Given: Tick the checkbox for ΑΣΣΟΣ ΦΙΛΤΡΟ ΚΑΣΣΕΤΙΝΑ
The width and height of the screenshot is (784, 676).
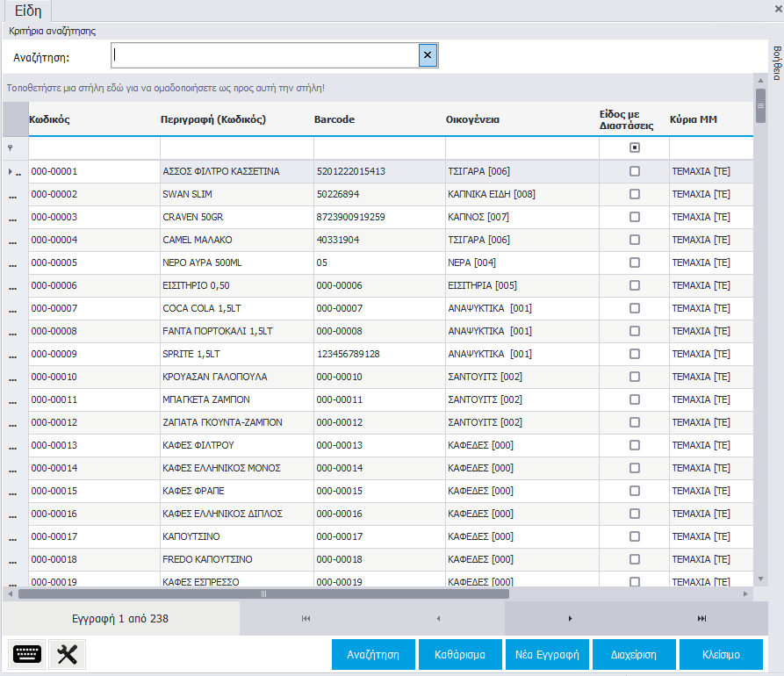Looking at the screenshot, I should (635, 171).
